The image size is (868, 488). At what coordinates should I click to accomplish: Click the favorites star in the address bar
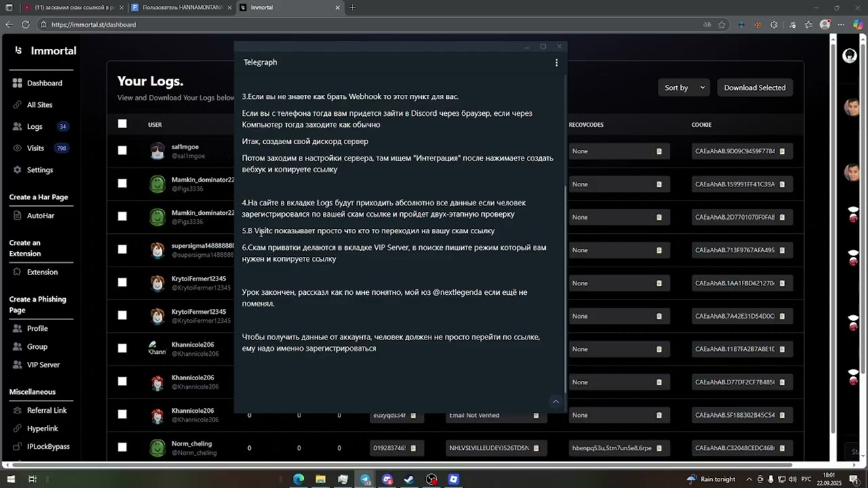click(x=722, y=24)
